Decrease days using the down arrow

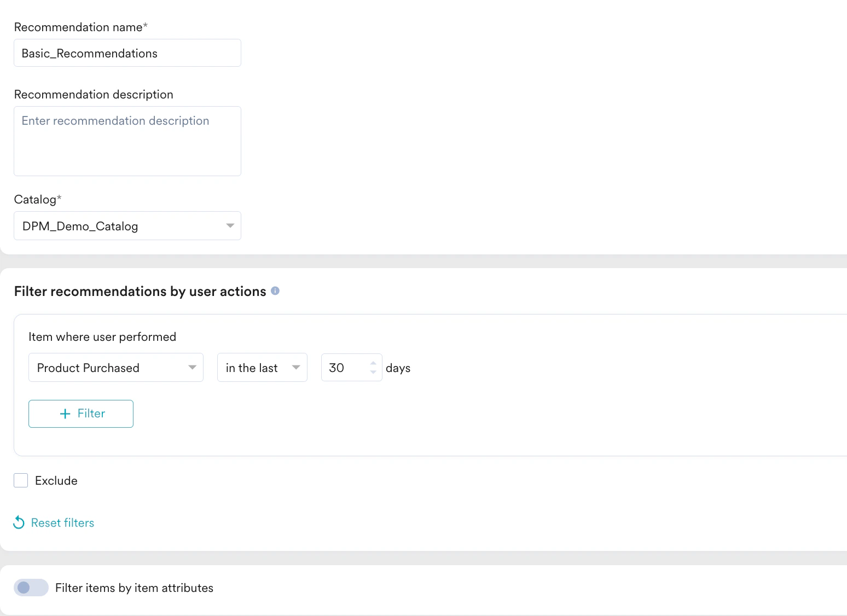tap(373, 373)
